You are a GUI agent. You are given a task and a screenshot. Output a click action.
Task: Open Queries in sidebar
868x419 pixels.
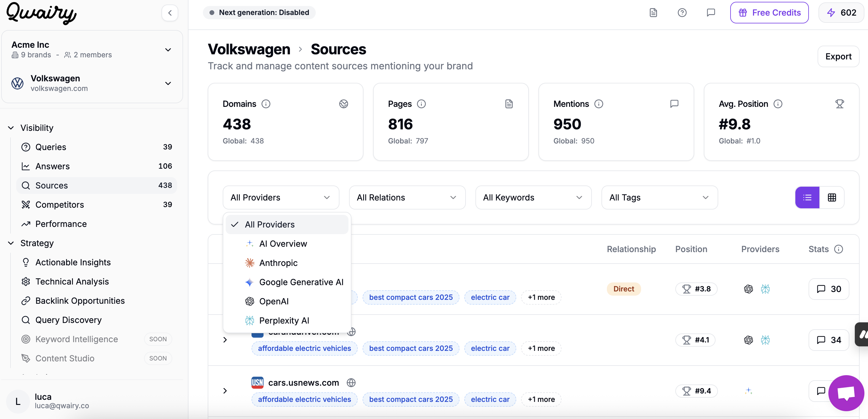click(96, 147)
